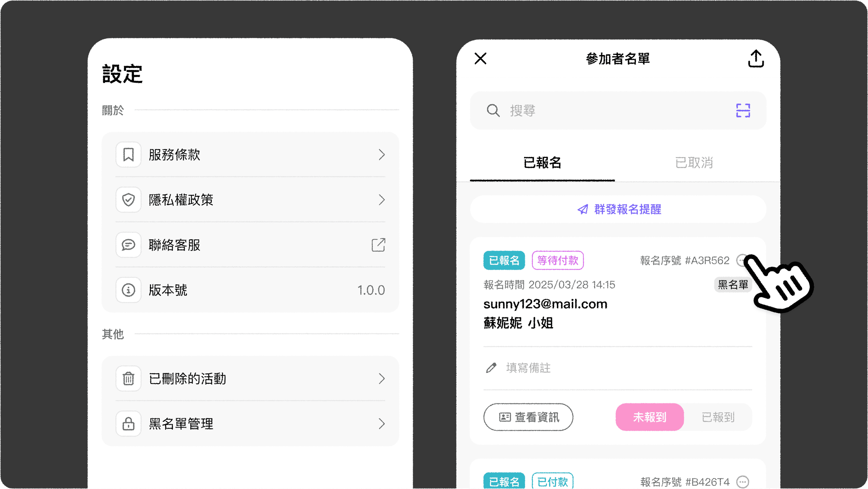Open 聯絡客服 link
This screenshot has height=489, width=868.
pyautogui.click(x=250, y=245)
